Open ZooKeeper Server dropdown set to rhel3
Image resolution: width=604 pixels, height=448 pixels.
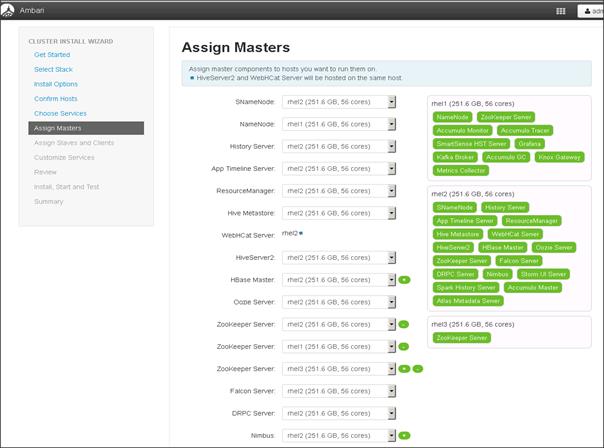(x=339, y=369)
